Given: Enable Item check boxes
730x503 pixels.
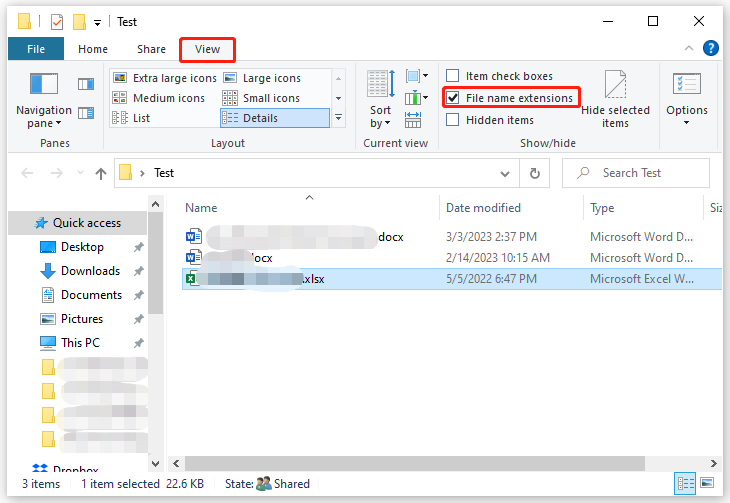Looking at the screenshot, I should coord(499,76).
